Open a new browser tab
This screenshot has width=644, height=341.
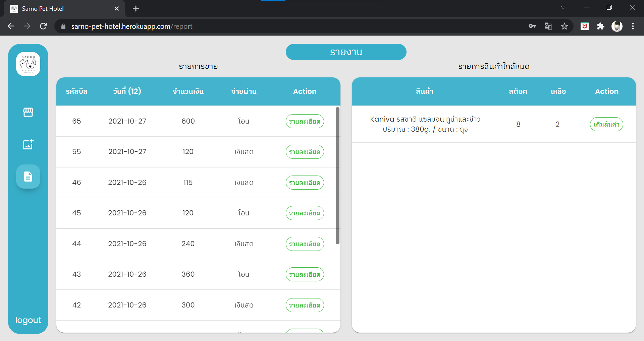136,8
